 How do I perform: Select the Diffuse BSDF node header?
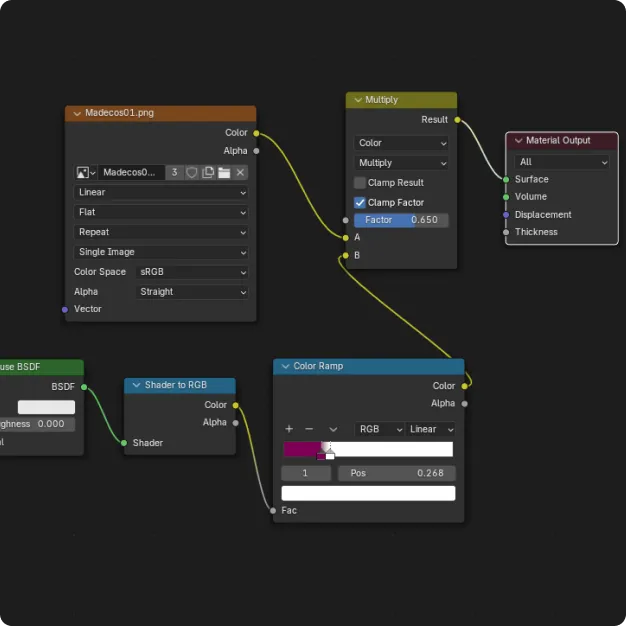42,367
